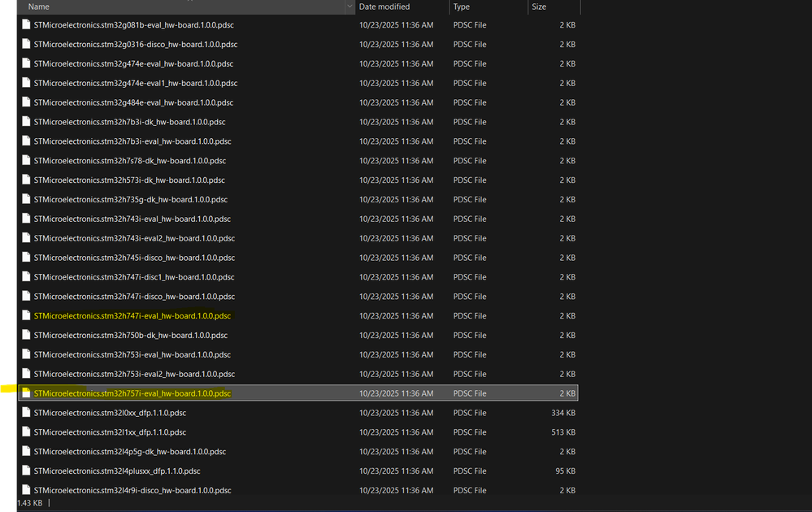
Task: Click file icon of stm32h747i-eval_hw-board pdsc
Action: pos(26,316)
